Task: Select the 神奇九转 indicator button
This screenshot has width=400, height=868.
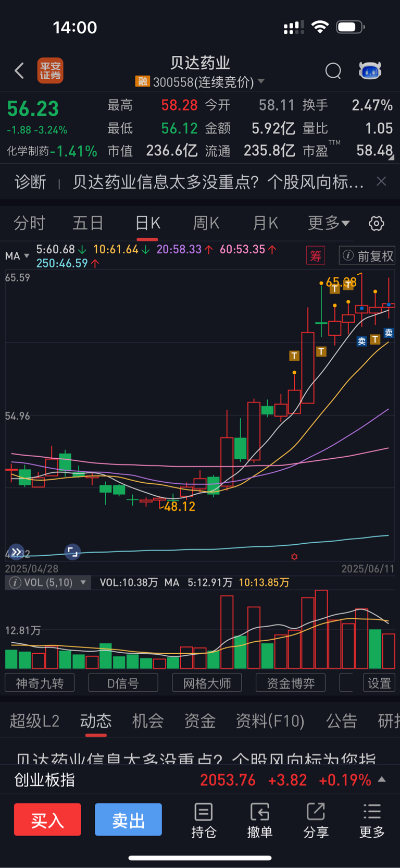Action: point(40,683)
